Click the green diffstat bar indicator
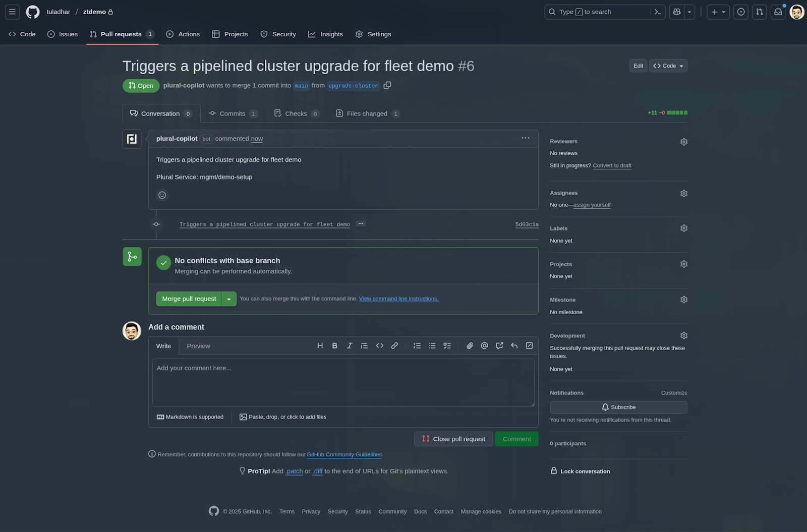The width and height of the screenshot is (807, 532). coord(677,113)
